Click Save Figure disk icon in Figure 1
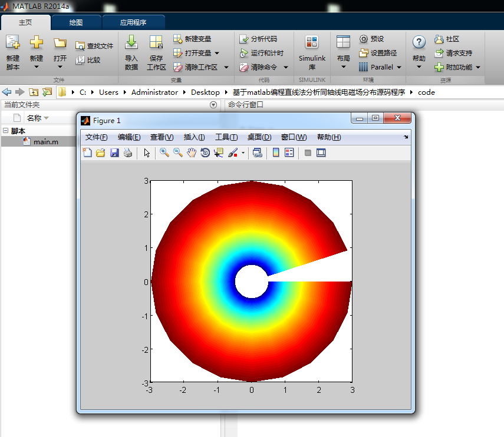 [x=114, y=153]
